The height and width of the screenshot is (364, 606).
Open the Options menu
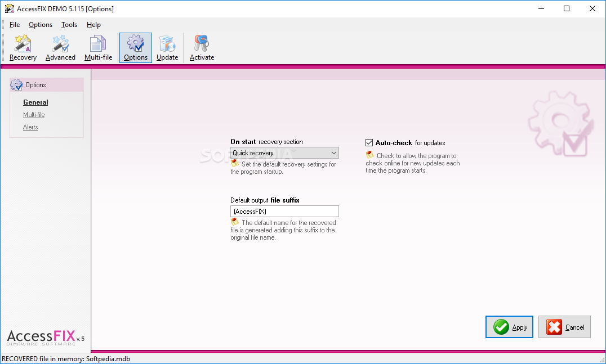point(41,25)
